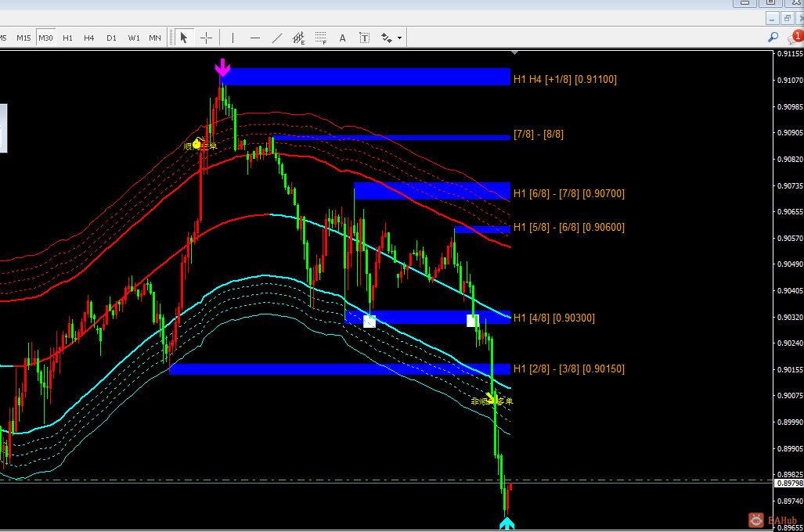Select the equidistant channel tool

[x=298, y=38]
